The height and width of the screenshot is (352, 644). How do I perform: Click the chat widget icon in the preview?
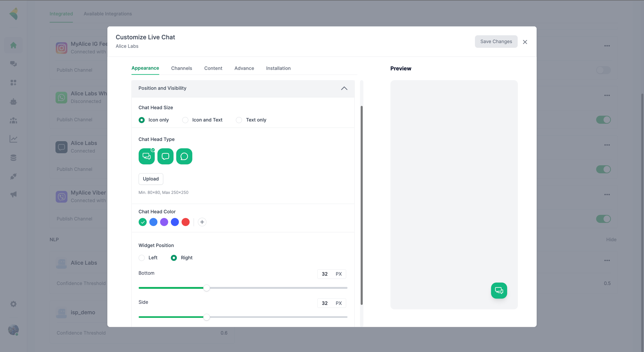tap(499, 291)
